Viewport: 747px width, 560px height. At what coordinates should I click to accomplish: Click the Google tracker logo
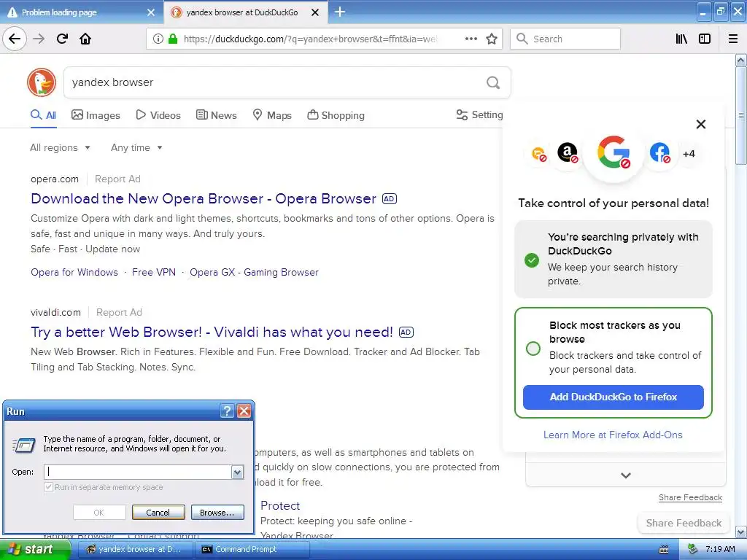pyautogui.click(x=614, y=152)
